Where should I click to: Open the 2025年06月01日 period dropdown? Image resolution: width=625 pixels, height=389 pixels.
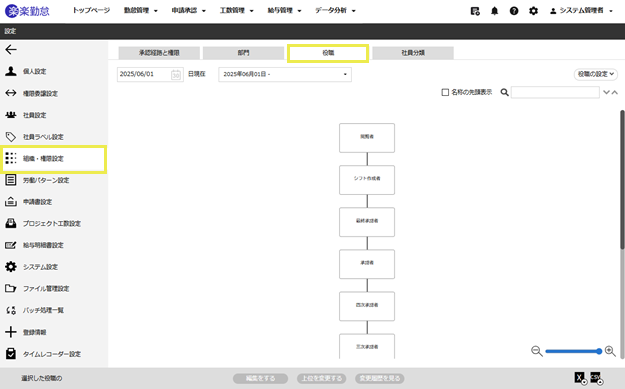tap(285, 75)
